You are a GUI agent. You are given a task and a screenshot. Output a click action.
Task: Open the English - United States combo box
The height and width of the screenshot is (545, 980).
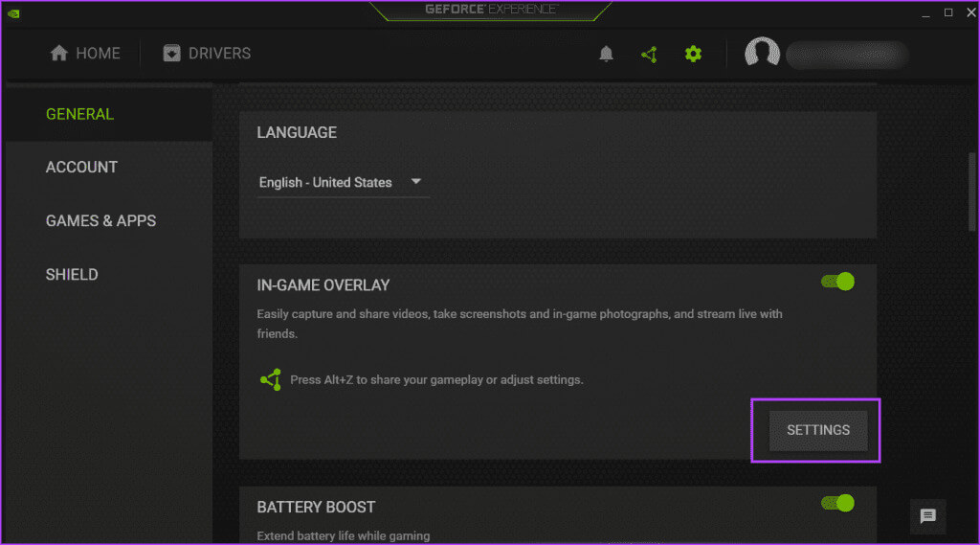click(x=343, y=183)
